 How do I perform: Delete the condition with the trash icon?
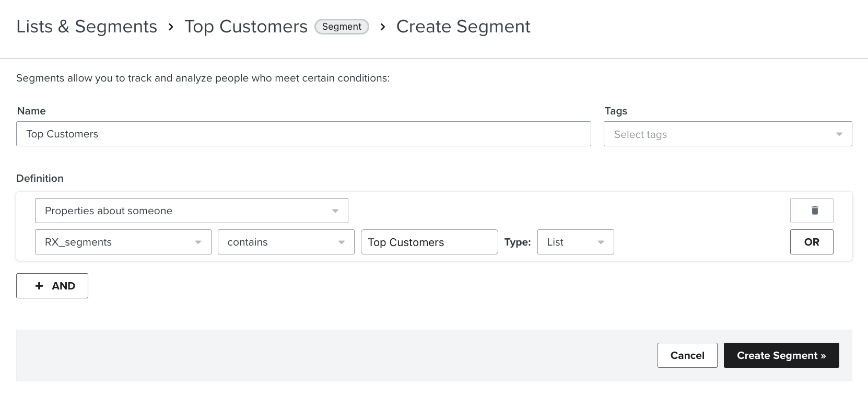tap(812, 211)
